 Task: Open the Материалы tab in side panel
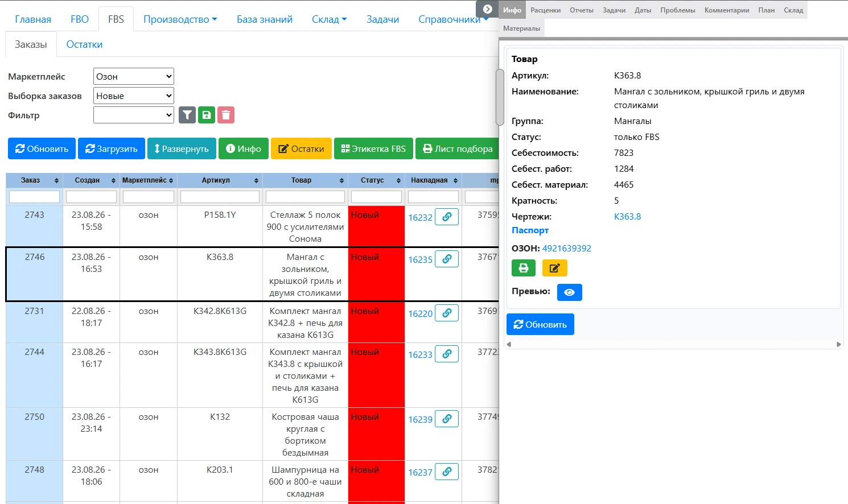[522, 28]
